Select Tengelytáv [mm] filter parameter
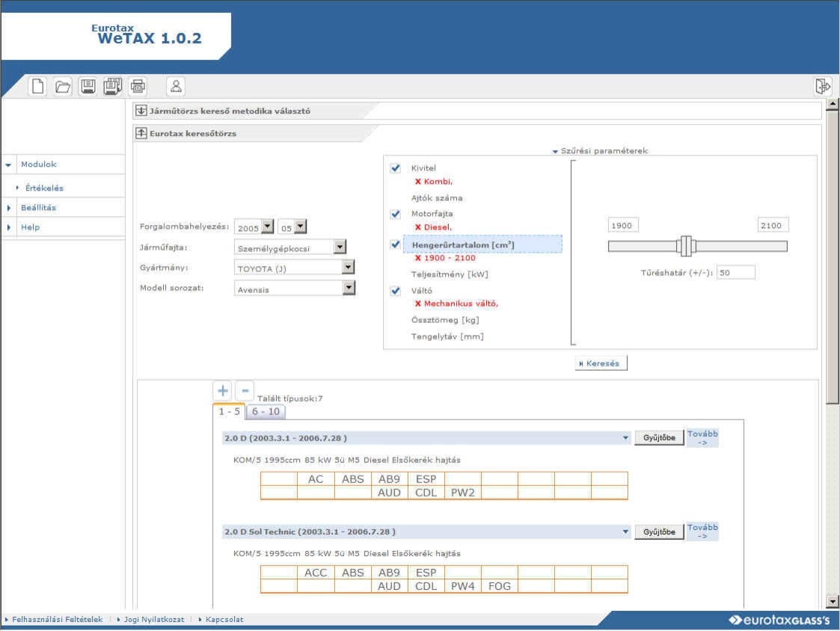840x631 pixels. tap(447, 337)
